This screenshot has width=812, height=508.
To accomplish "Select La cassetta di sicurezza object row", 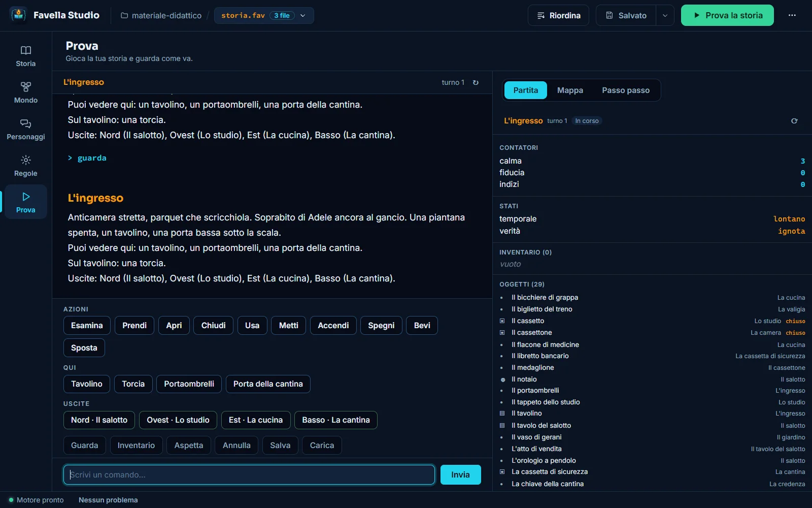I will [x=652, y=471].
